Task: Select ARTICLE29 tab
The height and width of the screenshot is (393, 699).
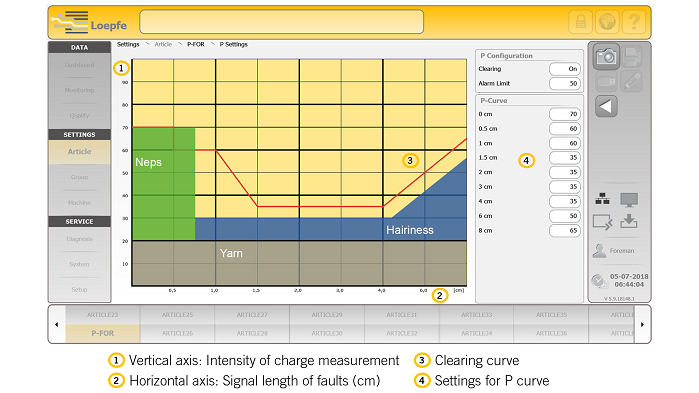Action: [327, 315]
